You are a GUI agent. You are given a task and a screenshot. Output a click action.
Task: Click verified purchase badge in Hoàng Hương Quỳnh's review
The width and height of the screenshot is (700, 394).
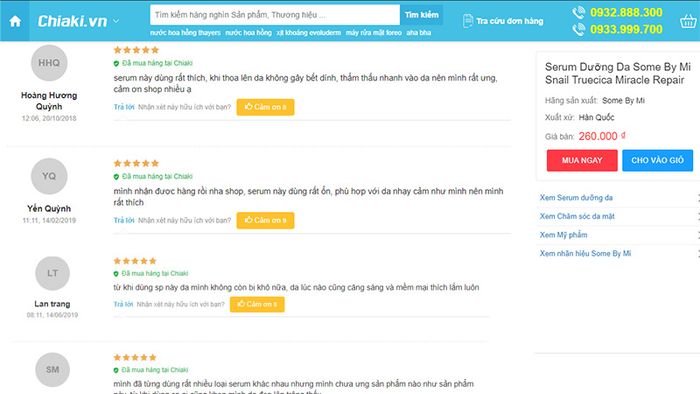(153, 63)
